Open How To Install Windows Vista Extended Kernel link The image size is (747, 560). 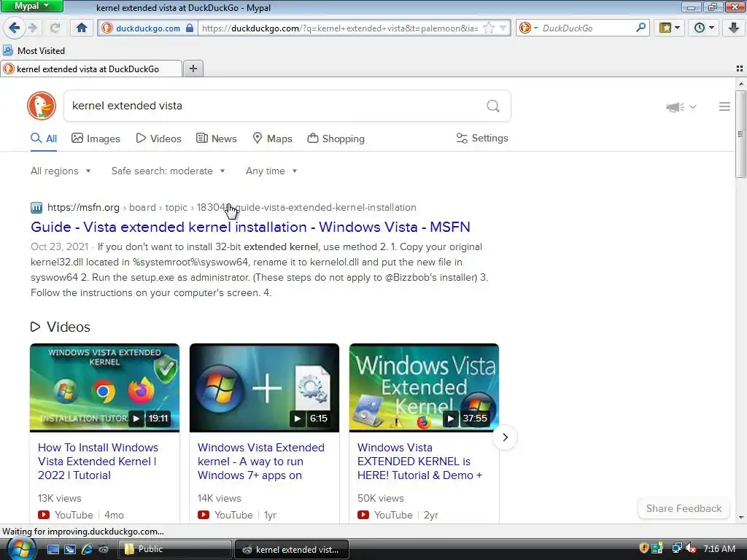coord(98,462)
